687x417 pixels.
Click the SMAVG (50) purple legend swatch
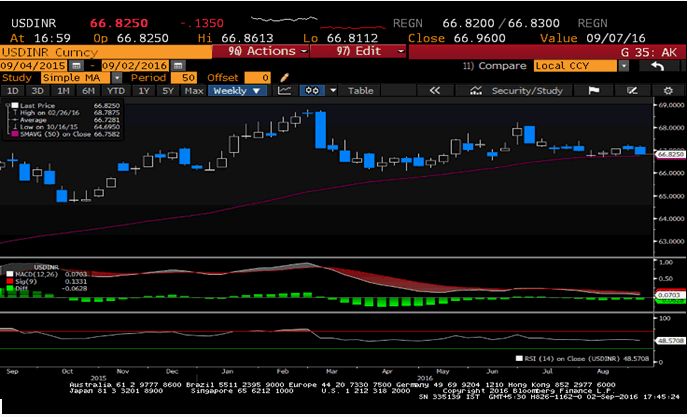point(15,134)
